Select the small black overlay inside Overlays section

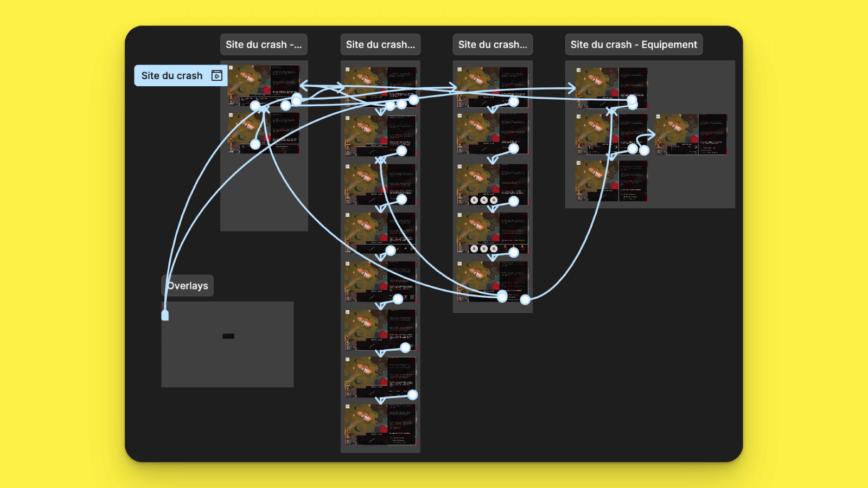pyautogui.click(x=228, y=336)
